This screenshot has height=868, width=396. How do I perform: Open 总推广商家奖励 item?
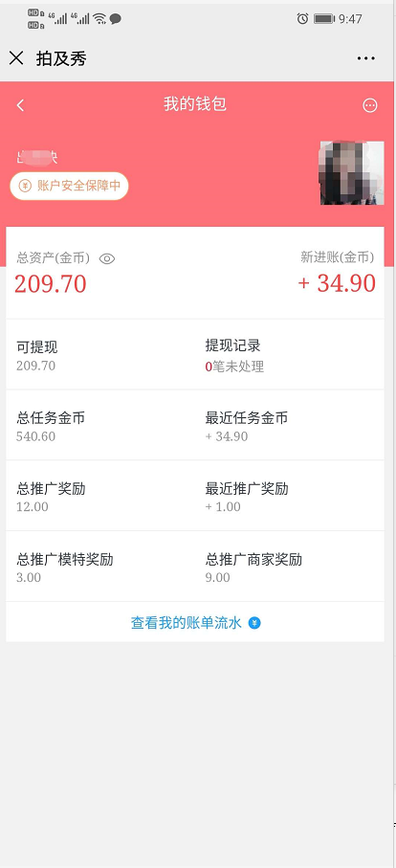[289, 567]
